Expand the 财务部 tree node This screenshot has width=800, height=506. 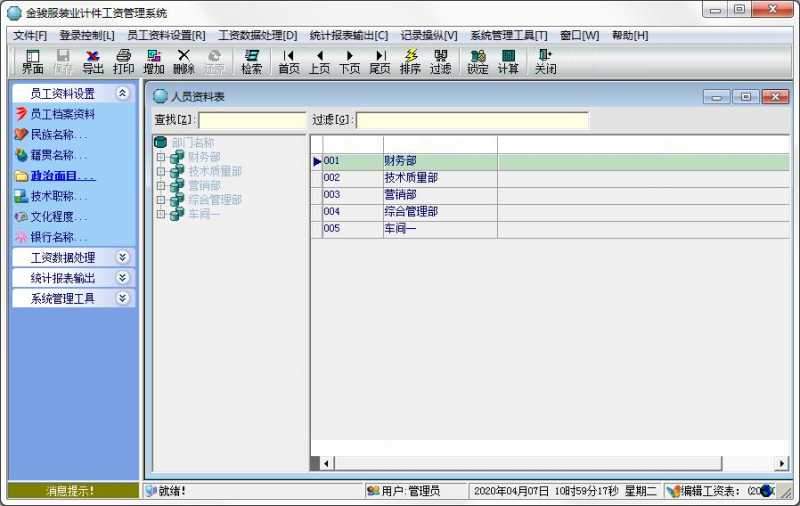161,157
